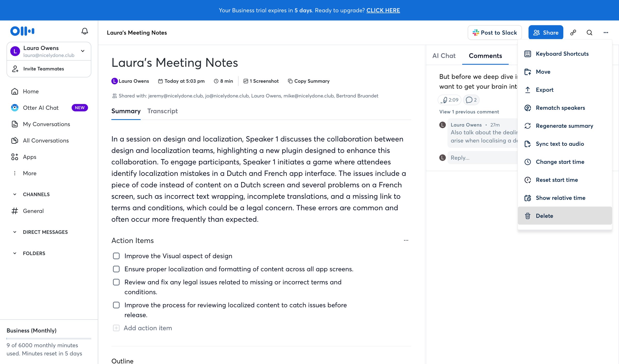Image resolution: width=619 pixels, height=364 pixels.
Task: Select Sync text to audio
Action: [x=565, y=144]
